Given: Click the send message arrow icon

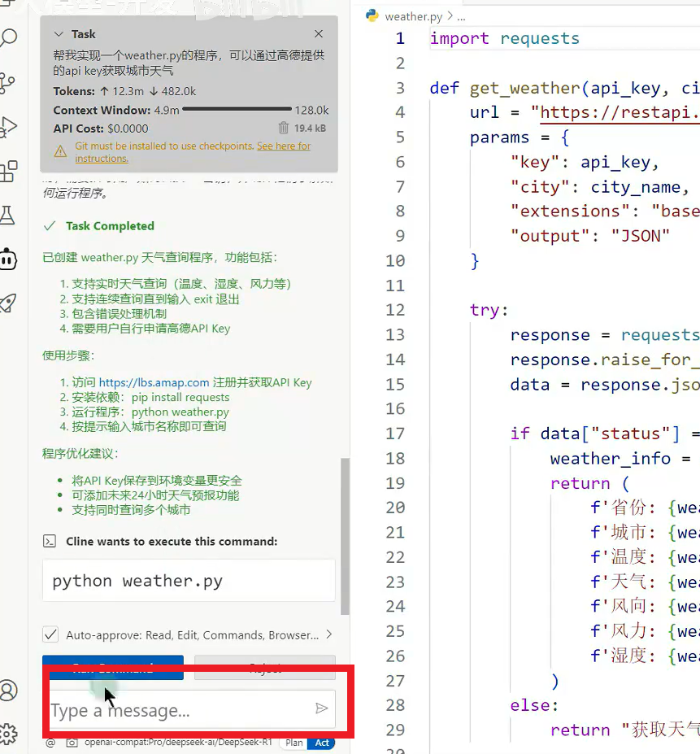Looking at the screenshot, I should point(322,708).
